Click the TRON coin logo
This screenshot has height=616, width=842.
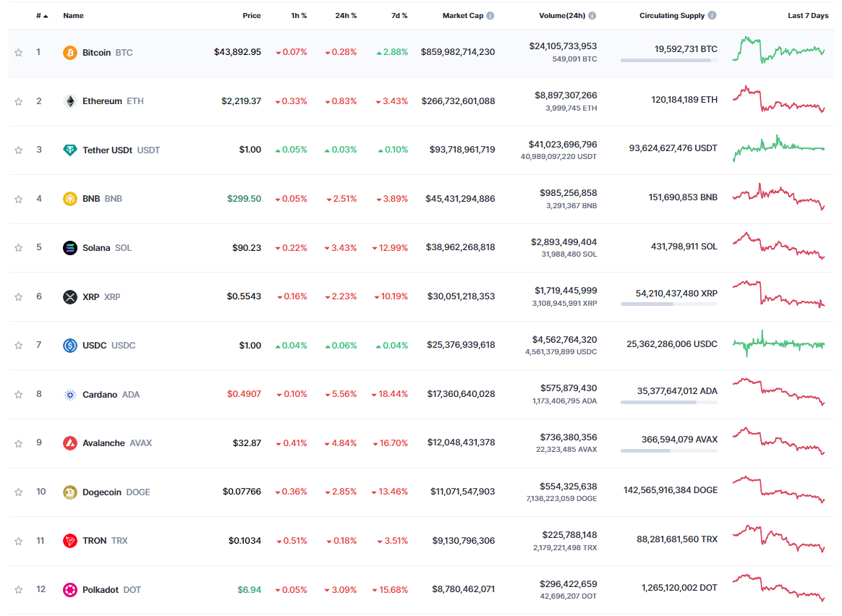pyautogui.click(x=70, y=541)
